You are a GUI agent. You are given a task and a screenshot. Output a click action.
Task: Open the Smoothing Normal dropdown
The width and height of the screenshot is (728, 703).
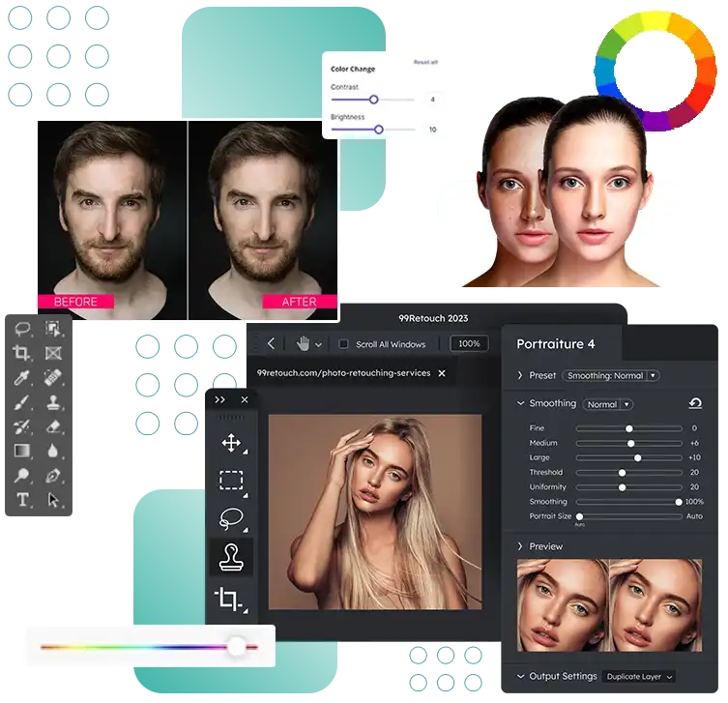(x=608, y=404)
